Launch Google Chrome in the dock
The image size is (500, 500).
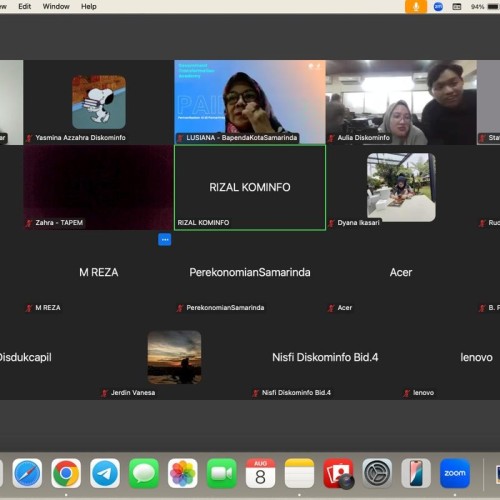pyautogui.click(x=66, y=473)
